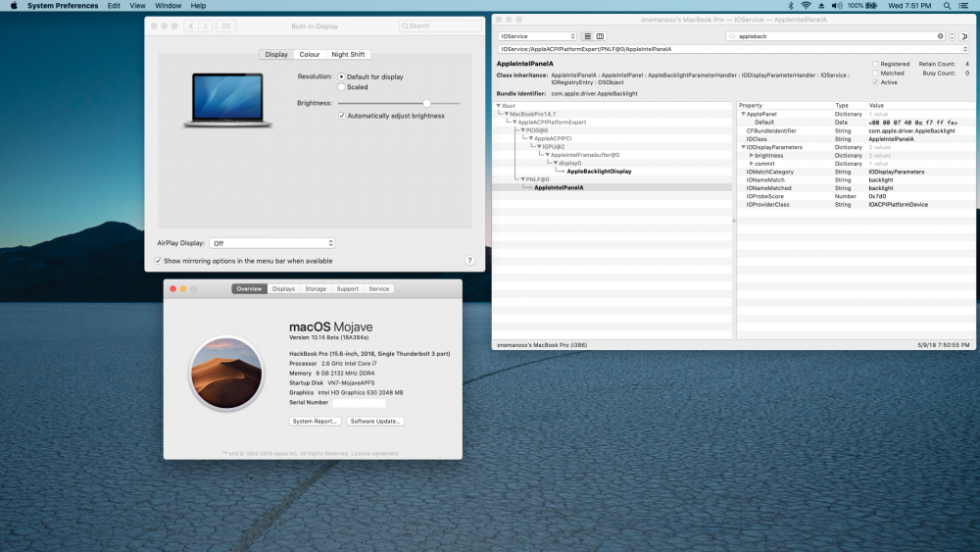Click the help question mark button
Screen dimensions: 980x552
pyautogui.click(x=469, y=261)
